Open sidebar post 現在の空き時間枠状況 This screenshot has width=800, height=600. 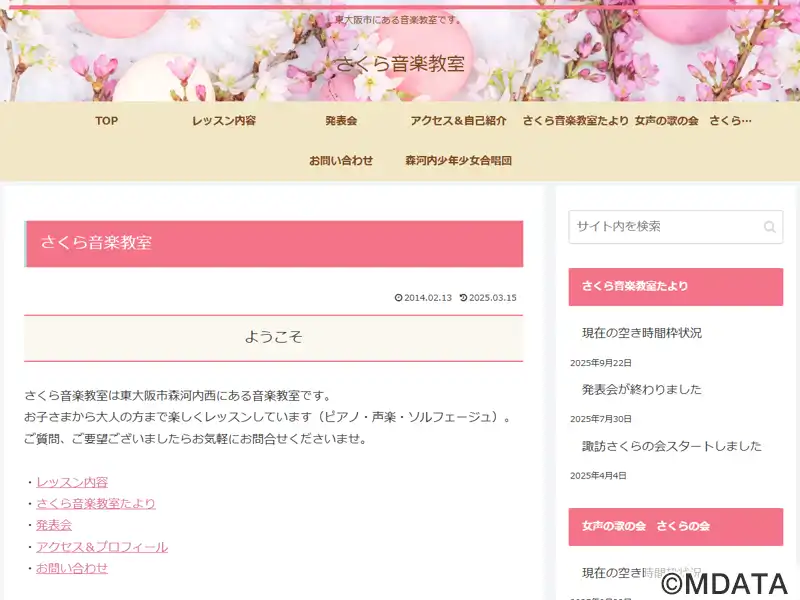point(642,333)
